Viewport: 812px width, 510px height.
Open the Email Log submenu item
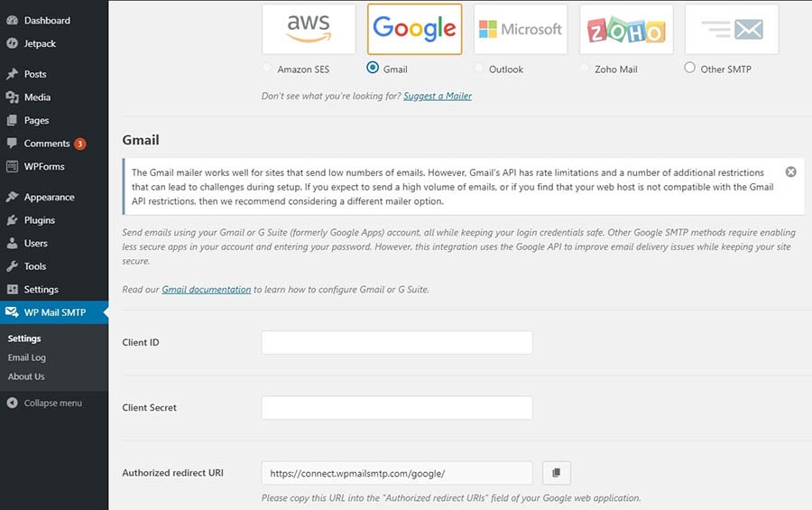point(27,357)
